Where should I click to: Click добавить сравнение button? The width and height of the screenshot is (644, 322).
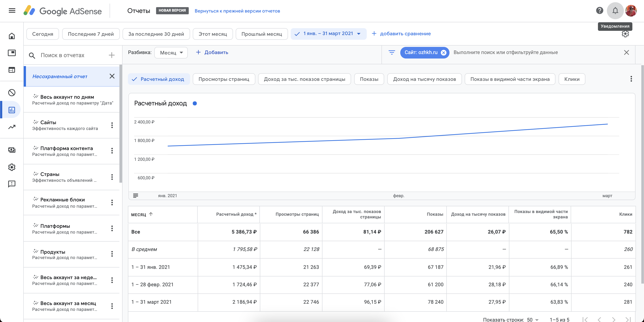[x=401, y=34]
